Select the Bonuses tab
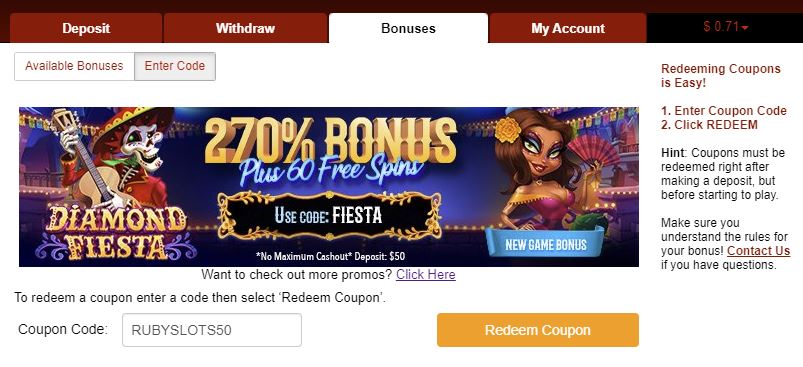Image resolution: width=803 pixels, height=367 pixels. pyautogui.click(x=408, y=28)
